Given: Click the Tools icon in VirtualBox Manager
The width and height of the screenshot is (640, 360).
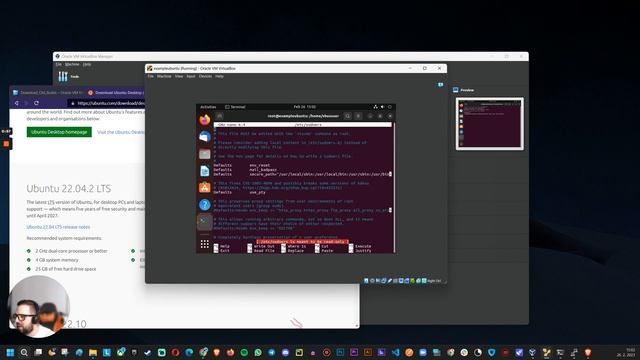Looking at the screenshot, I should pos(63,76).
